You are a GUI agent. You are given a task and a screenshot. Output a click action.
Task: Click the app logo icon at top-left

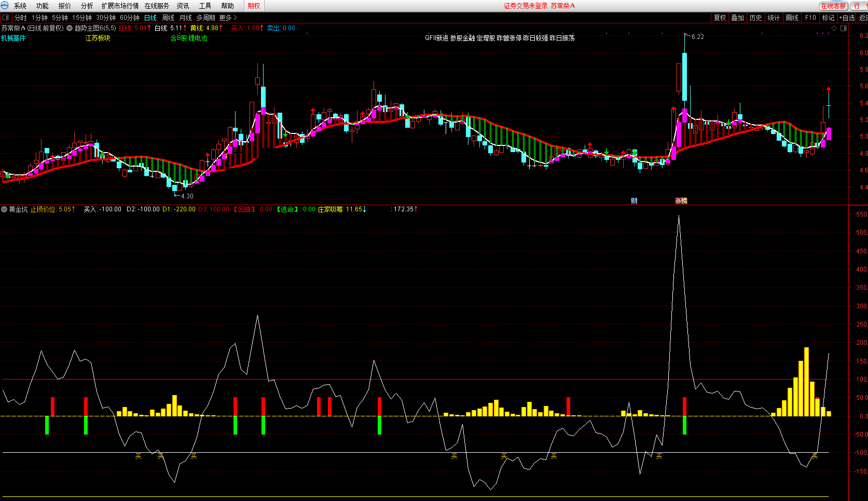[5, 5]
